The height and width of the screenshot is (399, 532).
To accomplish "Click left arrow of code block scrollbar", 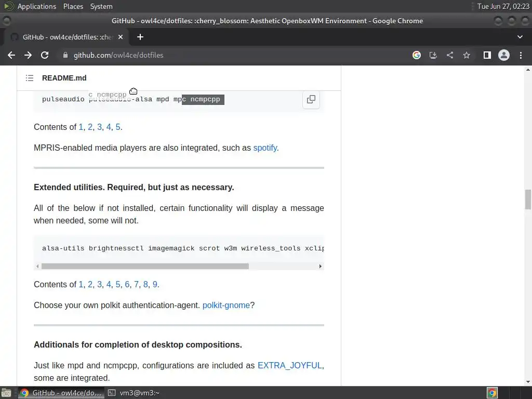I will click(37, 267).
